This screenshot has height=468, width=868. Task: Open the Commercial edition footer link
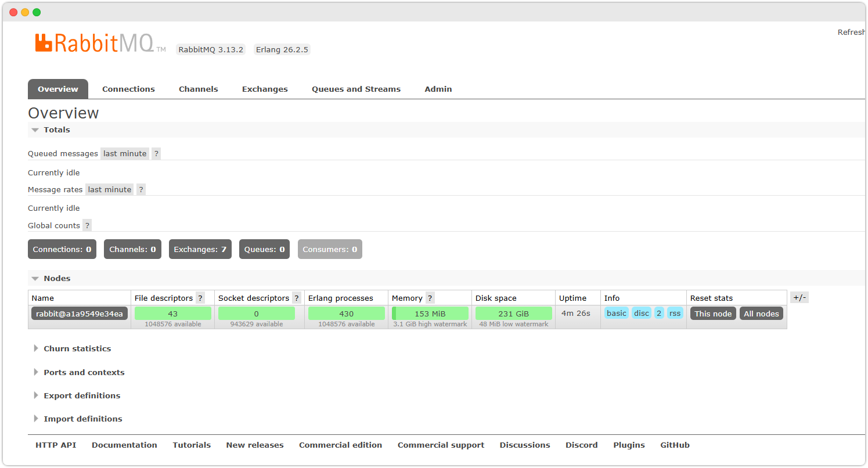(x=341, y=445)
